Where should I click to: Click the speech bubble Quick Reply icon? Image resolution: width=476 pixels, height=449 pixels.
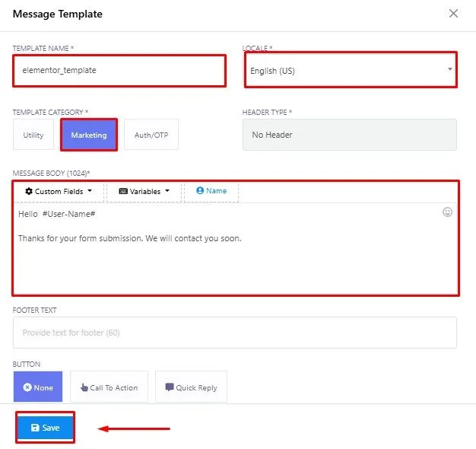point(170,387)
